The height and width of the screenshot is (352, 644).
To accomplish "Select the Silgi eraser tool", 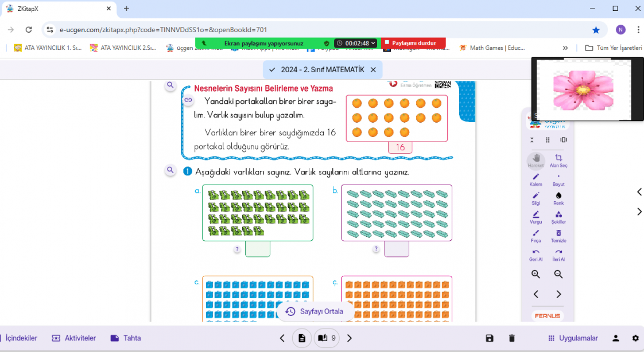I will tap(536, 198).
